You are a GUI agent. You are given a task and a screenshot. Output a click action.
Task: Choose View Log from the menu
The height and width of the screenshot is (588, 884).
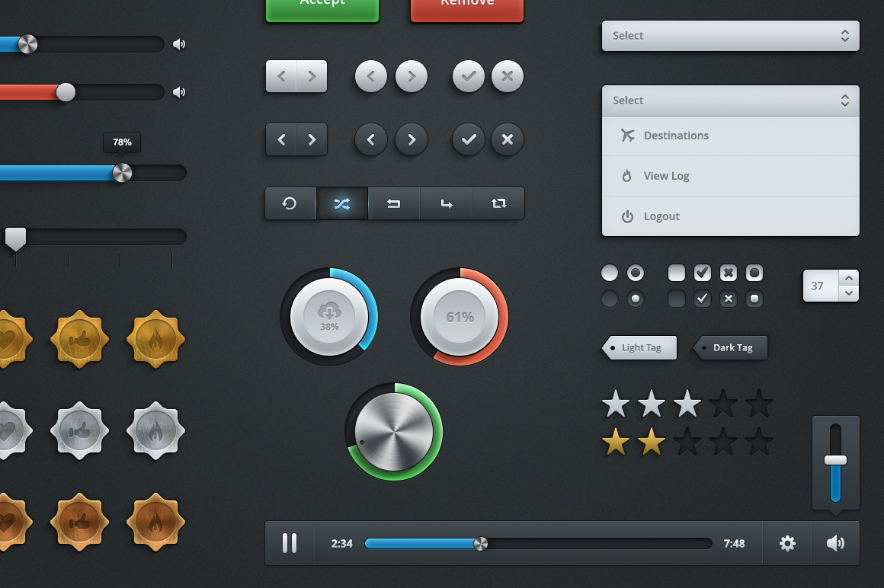tap(667, 175)
